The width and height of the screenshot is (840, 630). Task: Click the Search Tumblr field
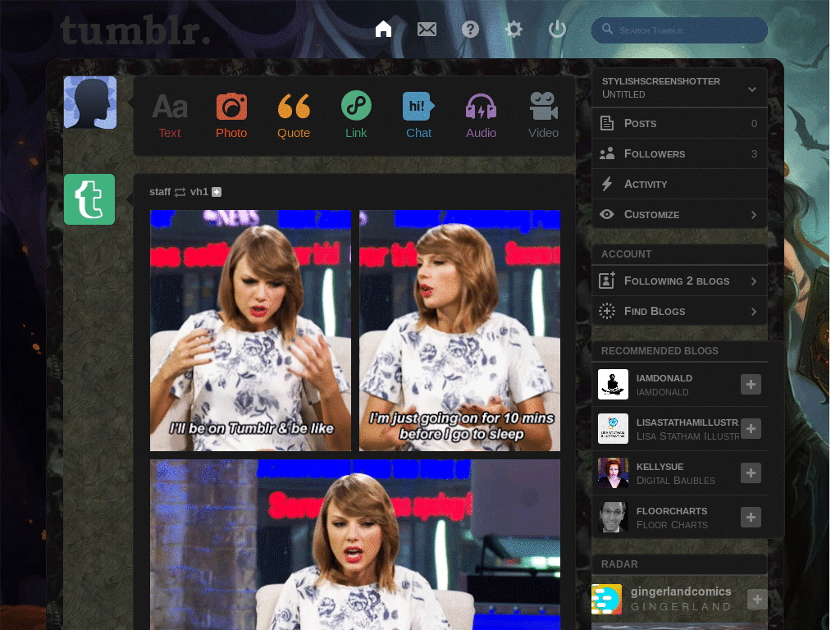(x=679, y=30)
